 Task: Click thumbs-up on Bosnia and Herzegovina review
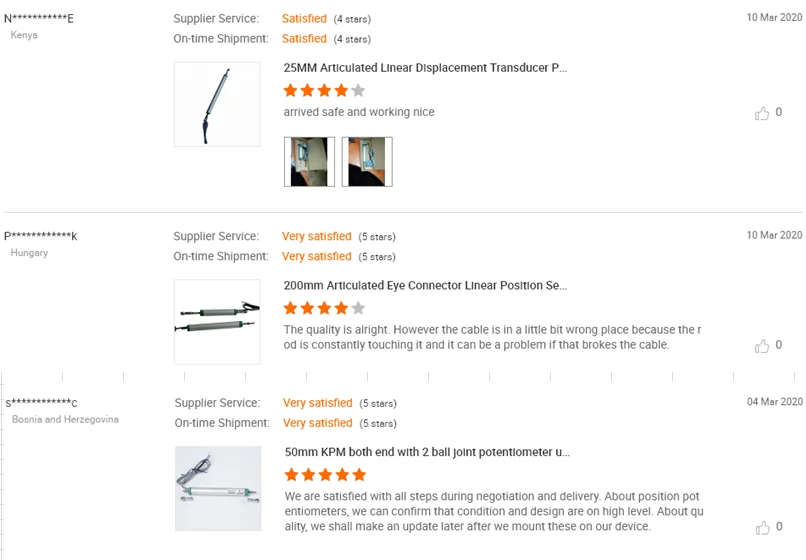[762, 527]
